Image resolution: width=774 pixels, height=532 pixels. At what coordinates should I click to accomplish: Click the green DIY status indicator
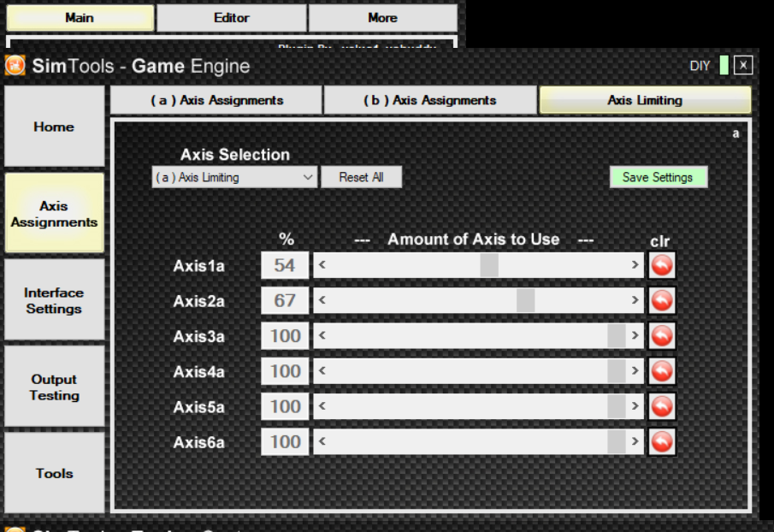tap(724, 65)
